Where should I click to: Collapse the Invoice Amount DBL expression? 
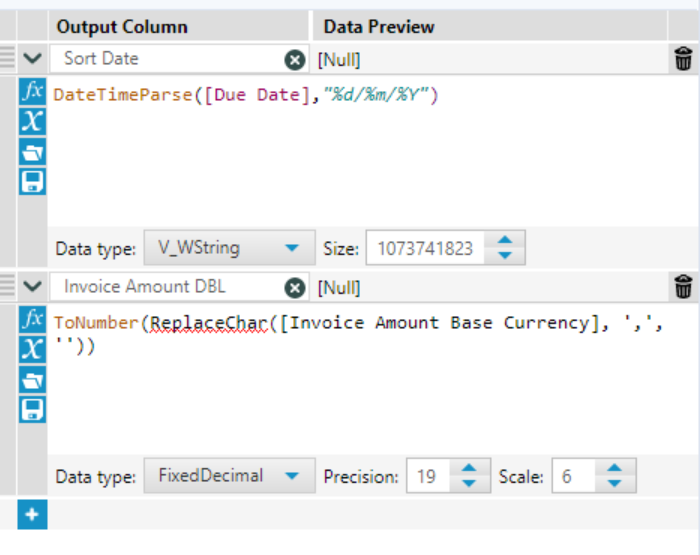[x=32, y=287]
